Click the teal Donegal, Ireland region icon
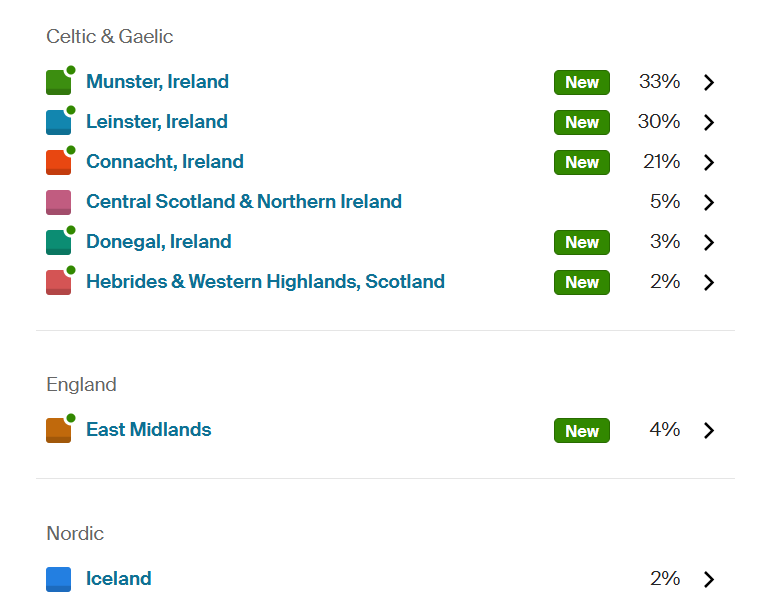Image resolution: width=759 pixels, height=605 pixels. click(59, 242)
